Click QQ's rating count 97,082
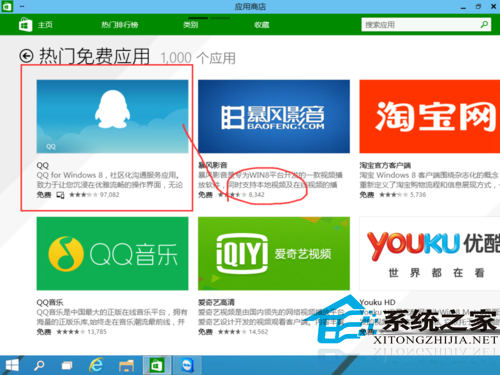 tap(109, 195)
